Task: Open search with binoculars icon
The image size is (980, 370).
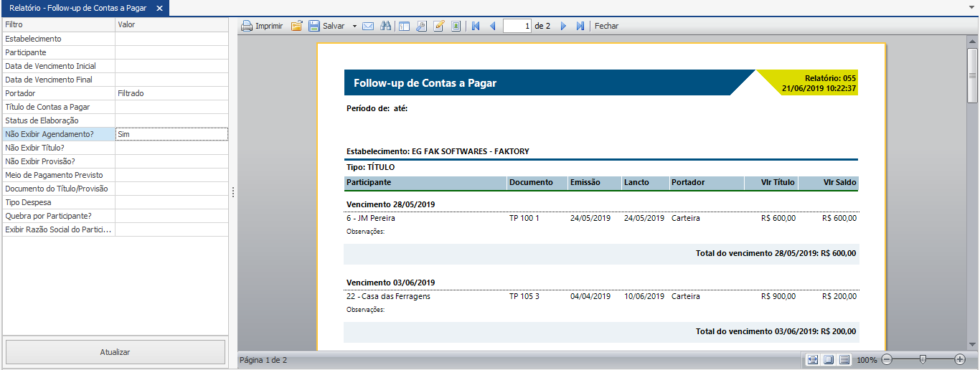Action: tap(385, 26)
